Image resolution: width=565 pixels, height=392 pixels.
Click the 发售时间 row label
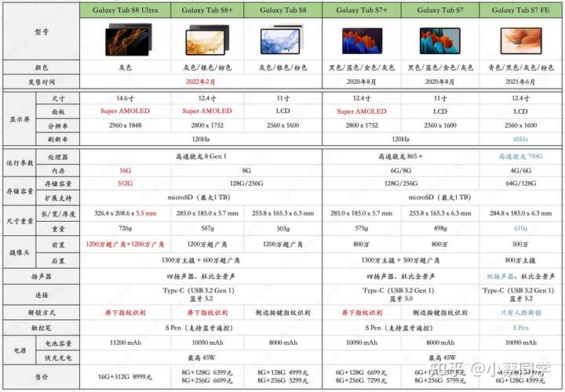[x=42, y=82]
